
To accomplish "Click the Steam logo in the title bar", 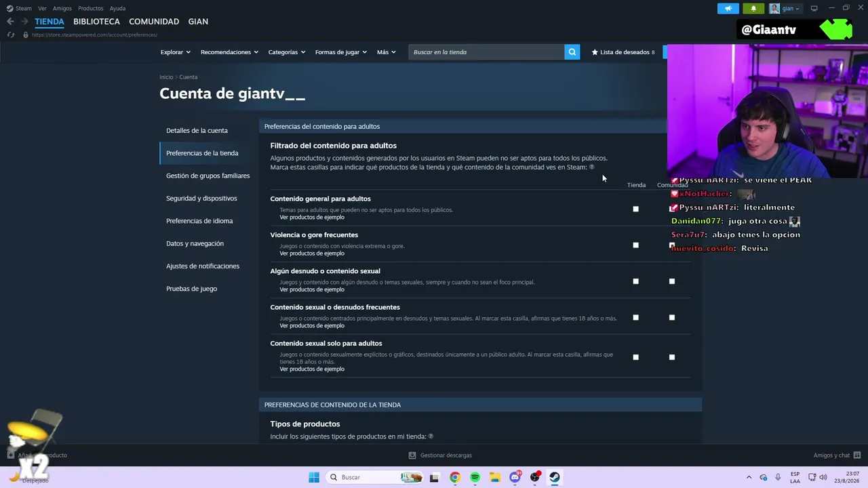I will pos(9,9).
